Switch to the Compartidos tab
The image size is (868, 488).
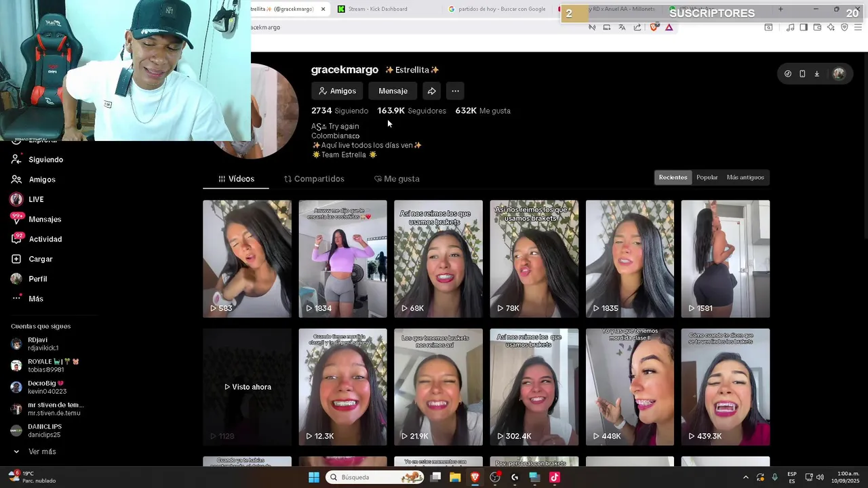(x=314, y=179)
